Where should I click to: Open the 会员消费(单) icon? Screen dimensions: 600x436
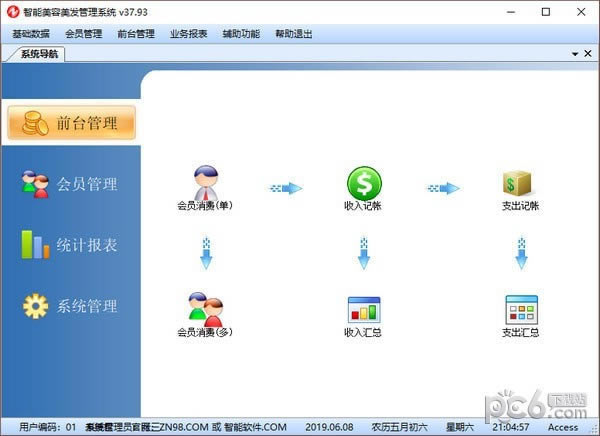point(205,188)
